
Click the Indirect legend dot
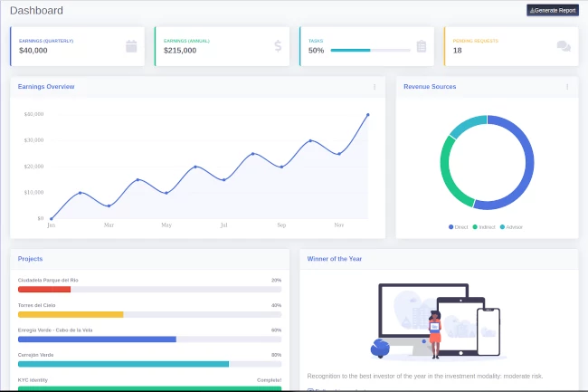475,227
